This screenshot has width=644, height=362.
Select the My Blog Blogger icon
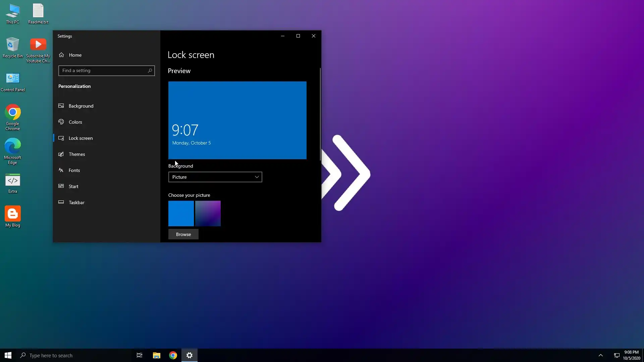[13, 214]
